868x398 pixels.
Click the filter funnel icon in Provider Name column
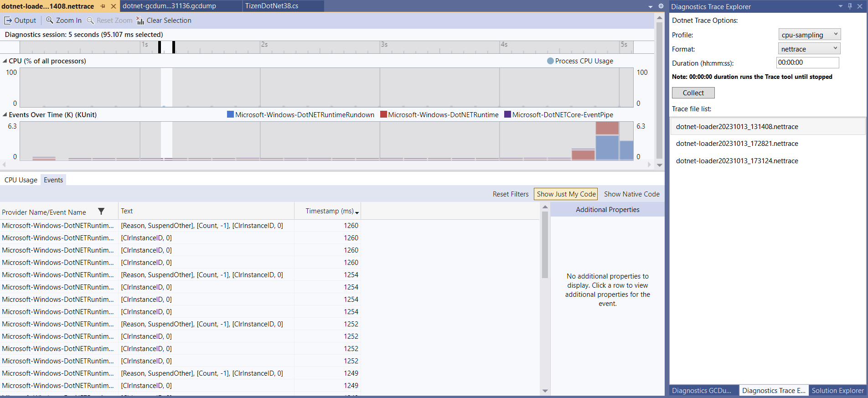tap(101, 212)
